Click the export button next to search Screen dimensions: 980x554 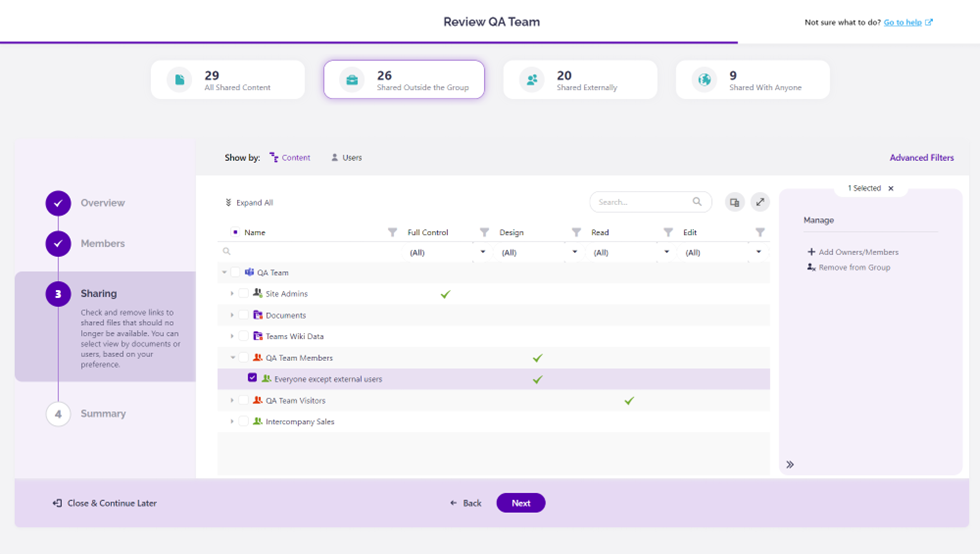[x=734, y=202]
